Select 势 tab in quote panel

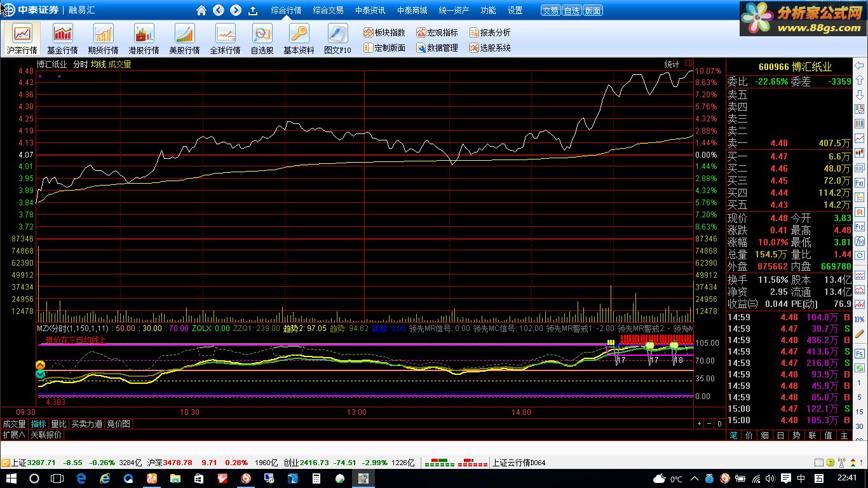click(x=796, y=435)
